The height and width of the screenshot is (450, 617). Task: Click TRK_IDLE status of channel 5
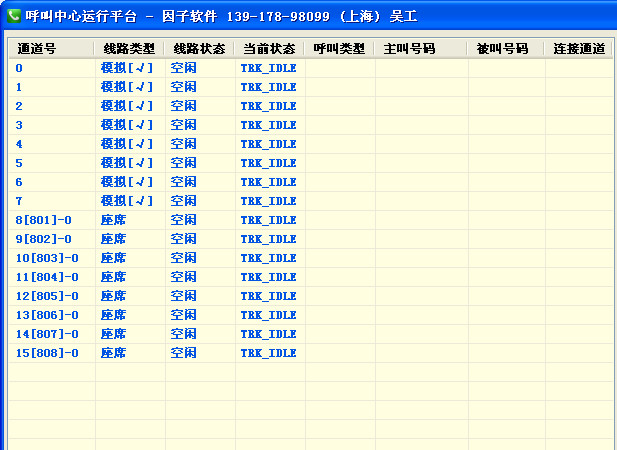[x=268, y=163]
